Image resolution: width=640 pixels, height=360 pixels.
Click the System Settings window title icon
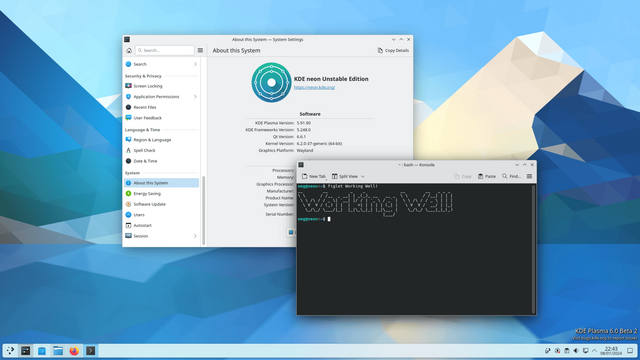point(127,40)
